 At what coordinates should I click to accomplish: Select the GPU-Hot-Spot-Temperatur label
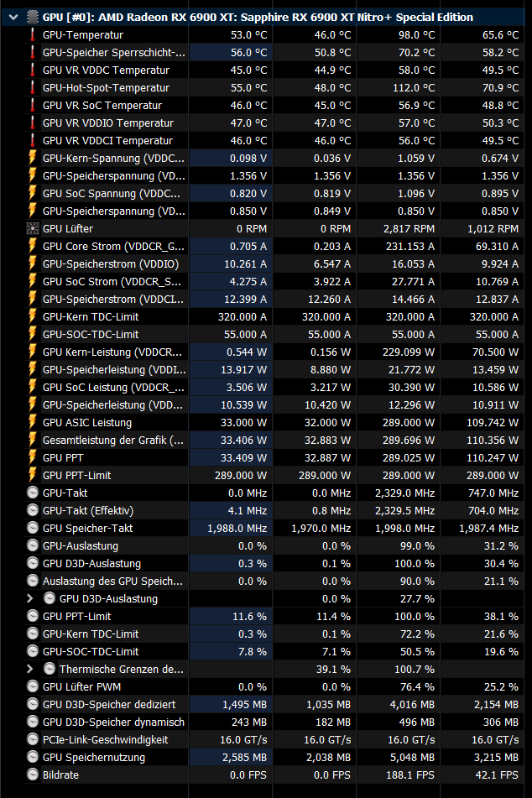click(x=106, y=87)
